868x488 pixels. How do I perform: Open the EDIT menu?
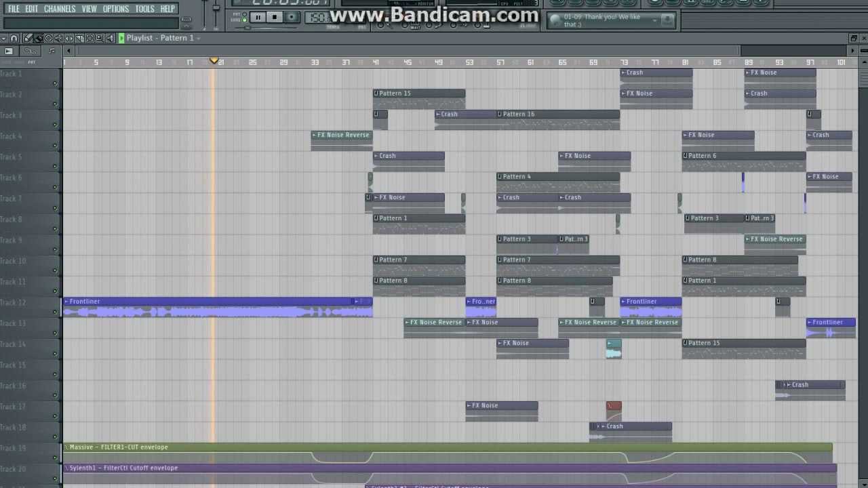(x=32, y=9)
